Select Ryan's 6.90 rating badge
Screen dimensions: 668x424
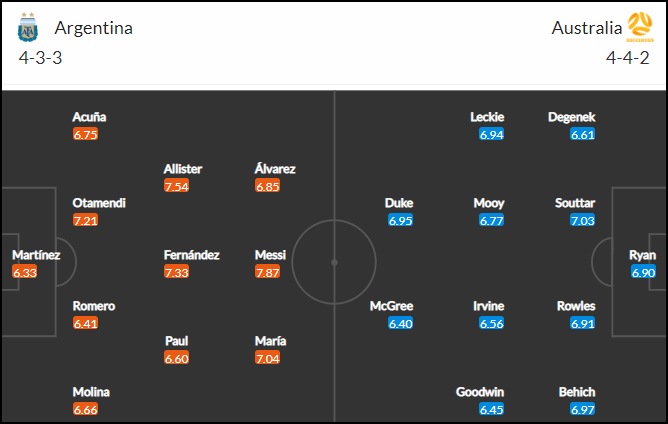tap(643, 272)
